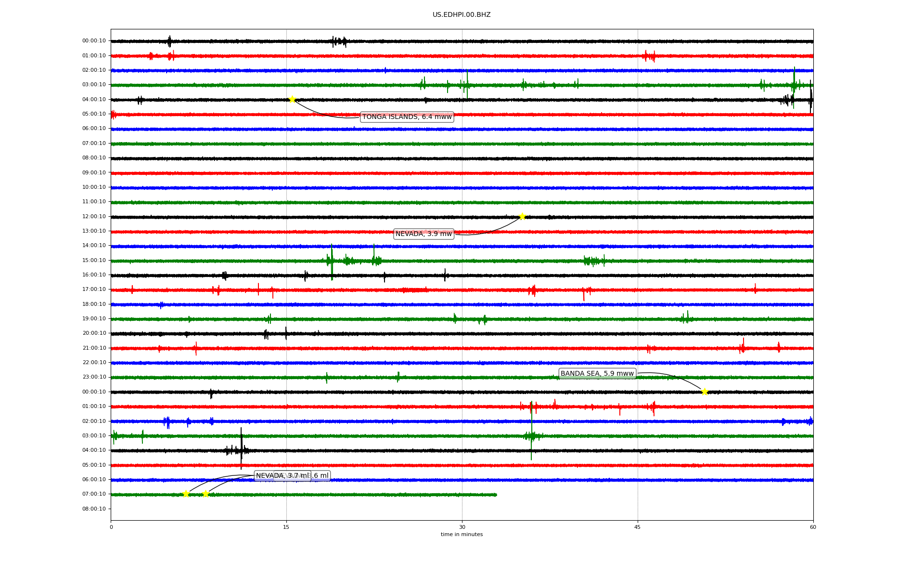
Task: Select the TONGA ISLANDS, 6.4 mww annotation
Action: point(407,117)
